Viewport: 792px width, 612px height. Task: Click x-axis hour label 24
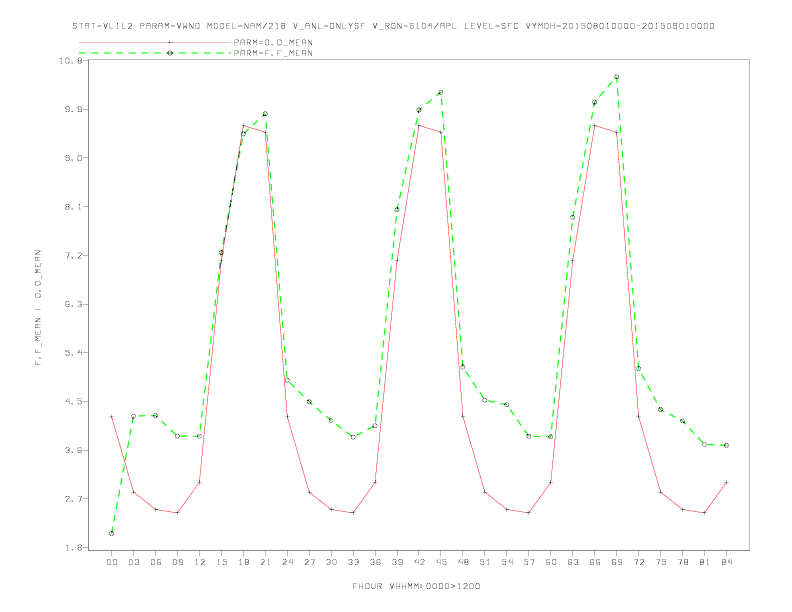(287, 562)
